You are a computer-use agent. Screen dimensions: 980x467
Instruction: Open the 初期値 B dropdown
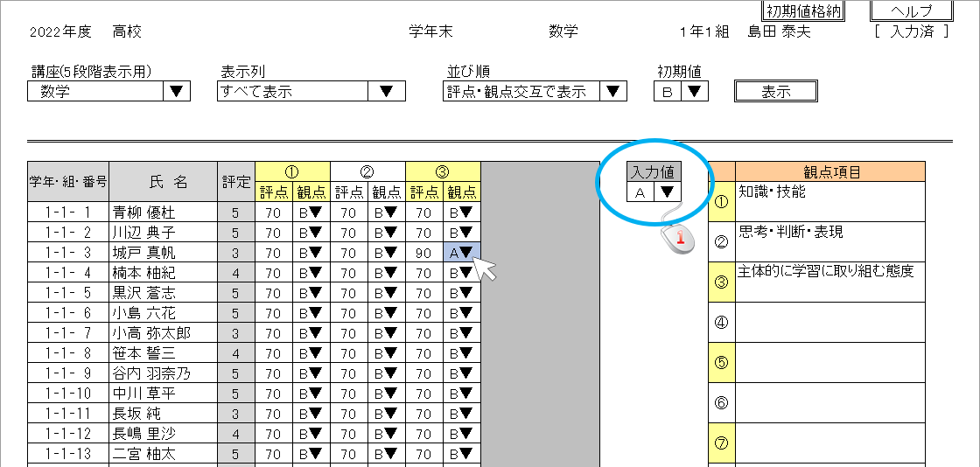click(x=696, y=92)
